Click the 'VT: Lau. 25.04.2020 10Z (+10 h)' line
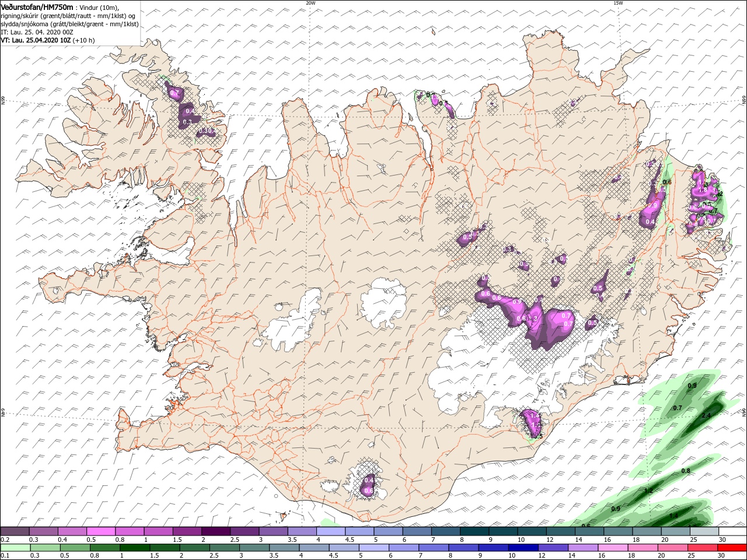 tap(48, 40)
